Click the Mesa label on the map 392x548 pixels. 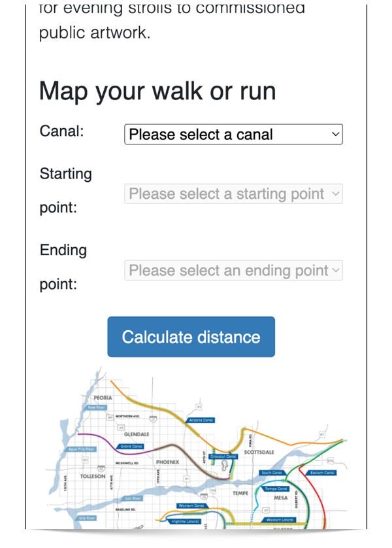tap(280, 498)
